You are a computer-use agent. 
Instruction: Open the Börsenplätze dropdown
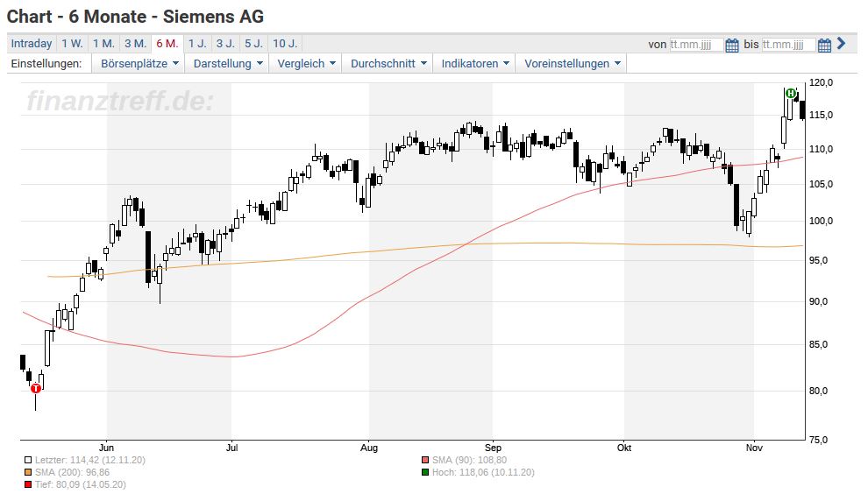(x=139, y=64)
